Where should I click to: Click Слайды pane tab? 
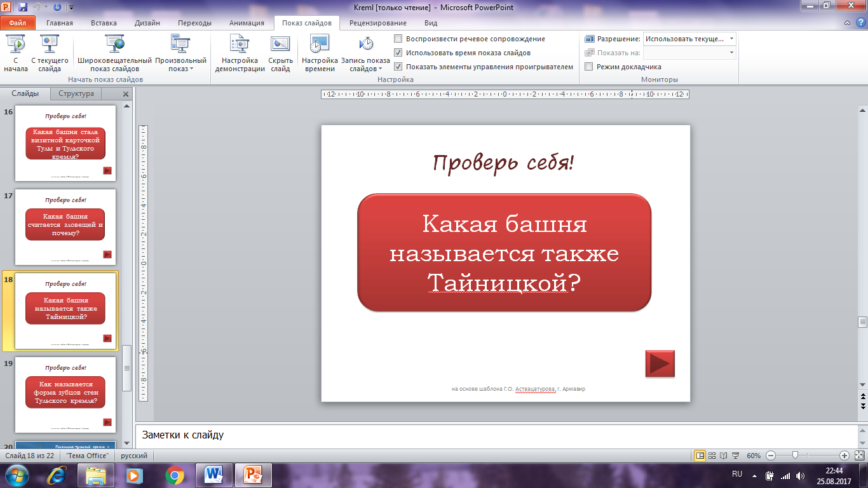25,93
